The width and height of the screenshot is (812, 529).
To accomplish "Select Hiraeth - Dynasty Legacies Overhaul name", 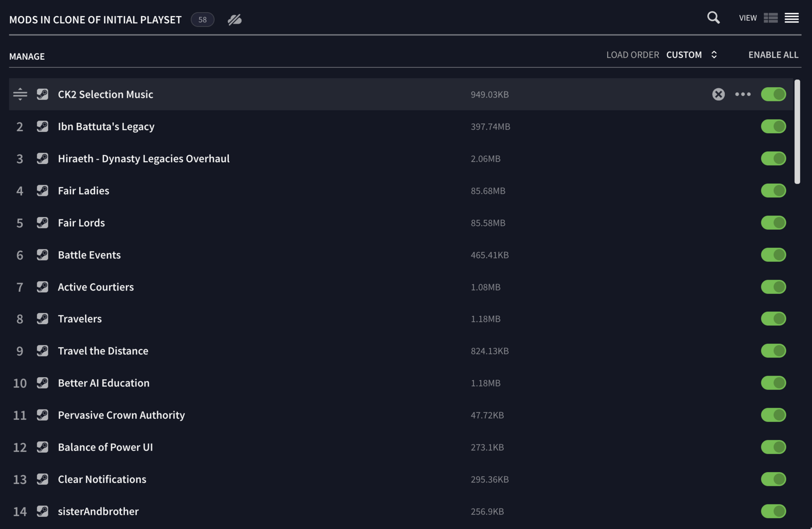I will coord(143,158).
